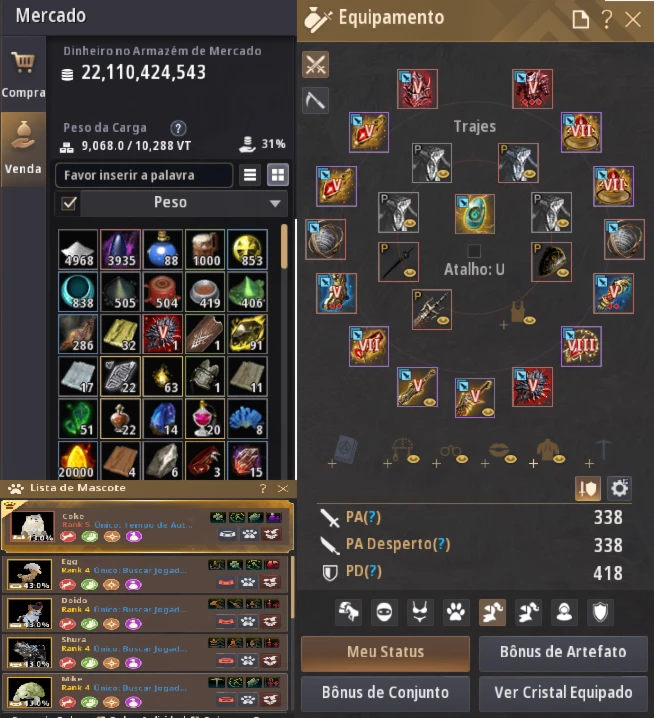This screenshot has height=718, width=654.
Task: Click the help icon next to Peso da Carga
Action: point(178,128)
